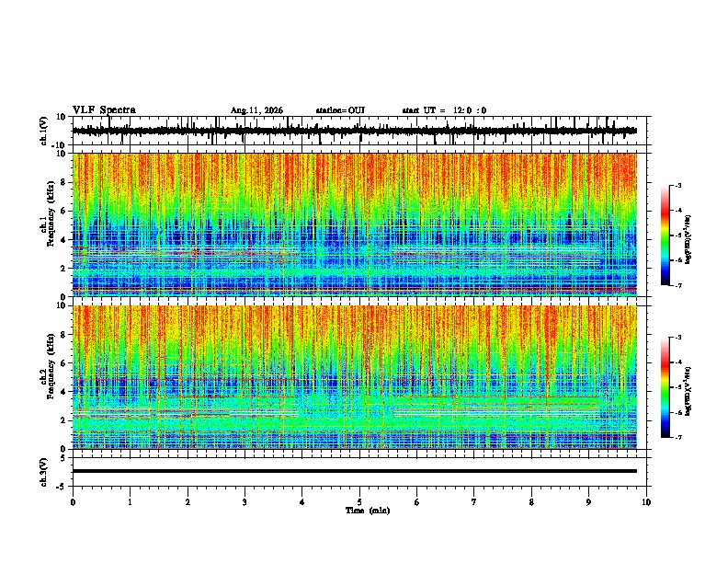The width and height of the screenshot is (728, 563).
Task: Click the ch.1 spectrogram color scale bar
Action: point(665,236)
